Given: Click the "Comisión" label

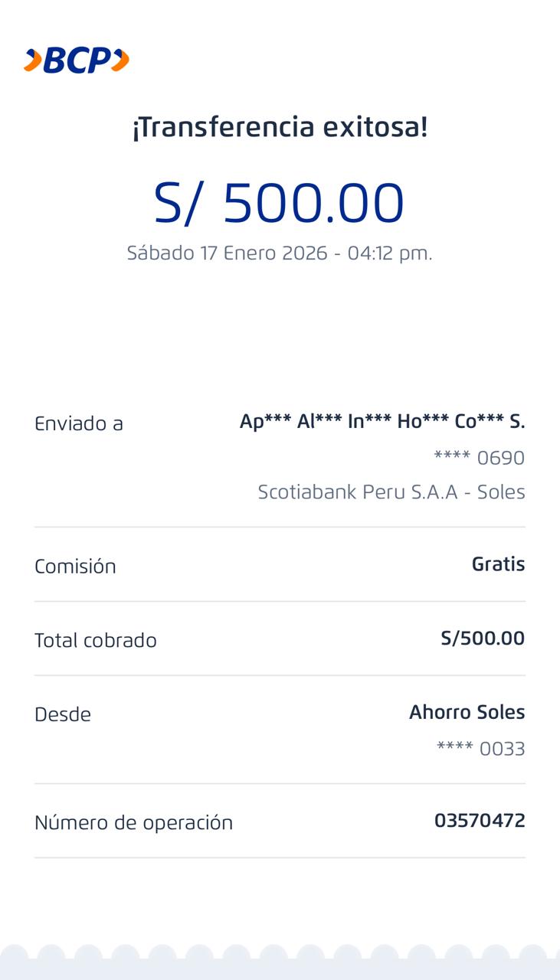Looking at the screenshot, I should [75, 567].
